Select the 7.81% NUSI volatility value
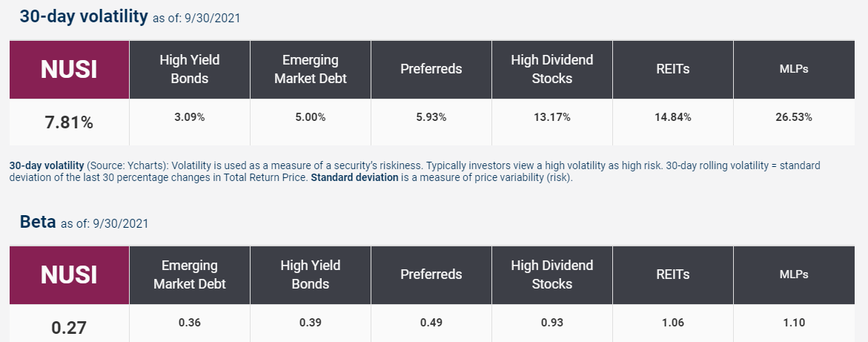The image size is (868, 342). [69, 122]
